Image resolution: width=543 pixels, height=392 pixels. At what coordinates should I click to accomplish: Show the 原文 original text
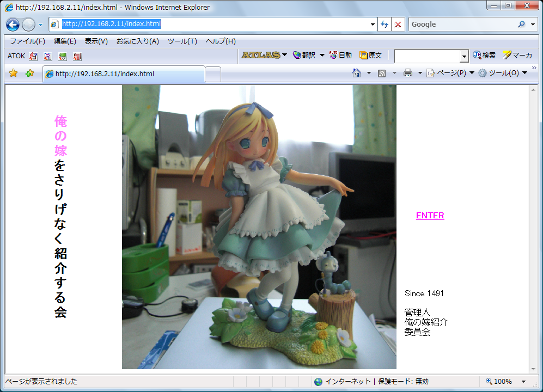pos(370,55)
